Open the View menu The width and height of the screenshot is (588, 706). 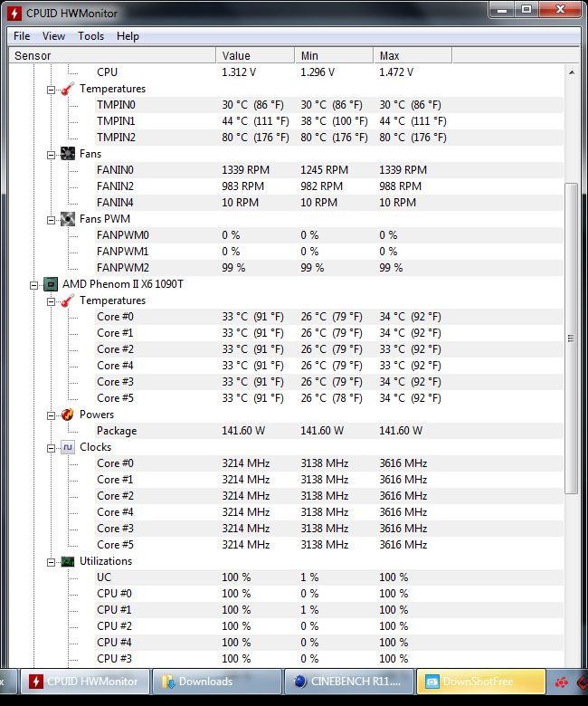[53, 36]
